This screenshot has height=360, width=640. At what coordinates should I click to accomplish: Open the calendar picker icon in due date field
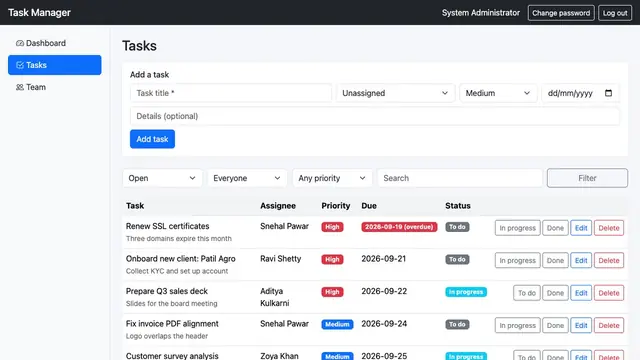(x=608, y=93)
